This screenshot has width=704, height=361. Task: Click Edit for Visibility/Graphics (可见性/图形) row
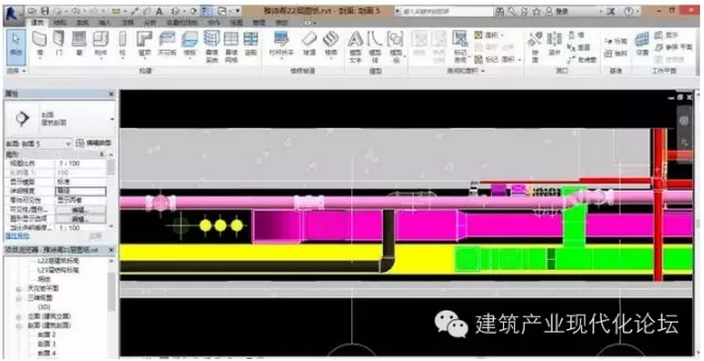(x=80, y=210)
